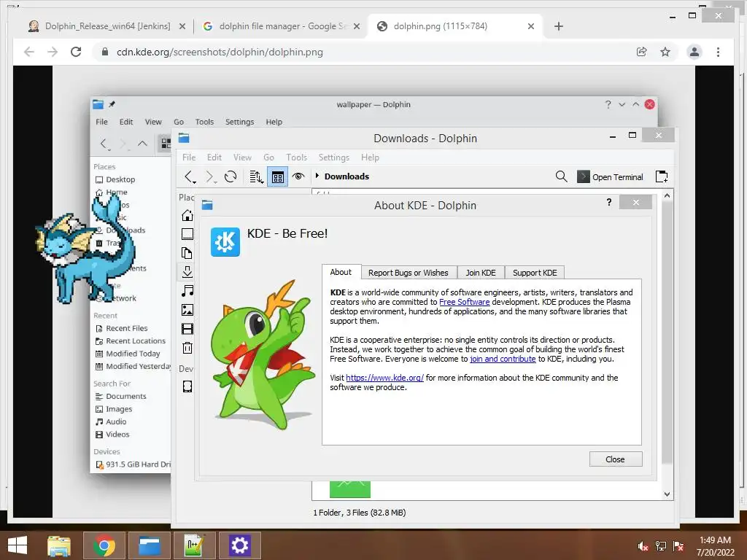Select the Downloads icon in Places panel

click(187, 271)
